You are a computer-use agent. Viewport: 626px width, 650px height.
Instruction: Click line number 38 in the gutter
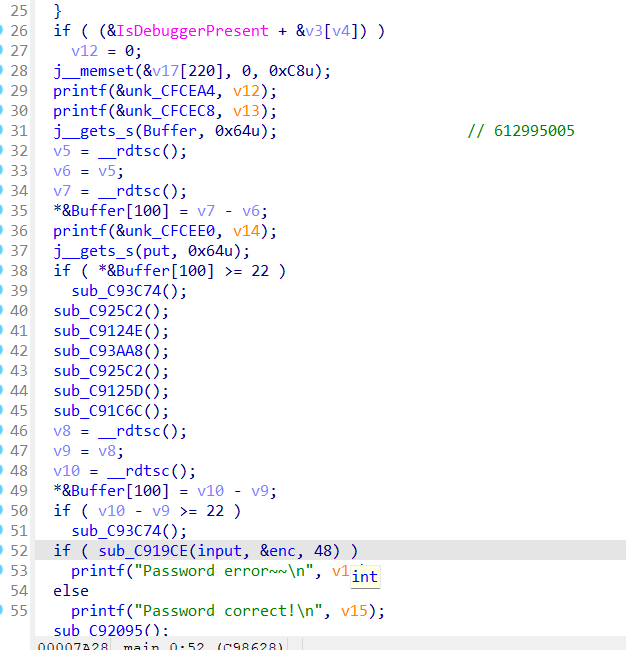20,271
